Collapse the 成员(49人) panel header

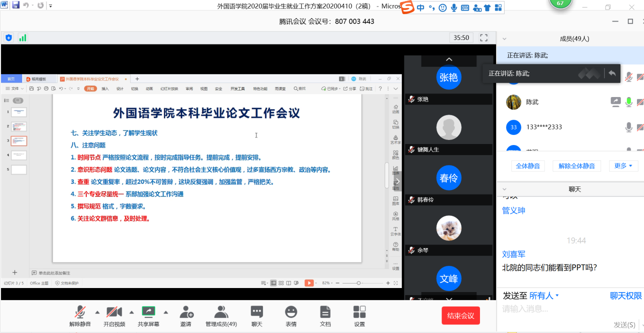point(504,39)
